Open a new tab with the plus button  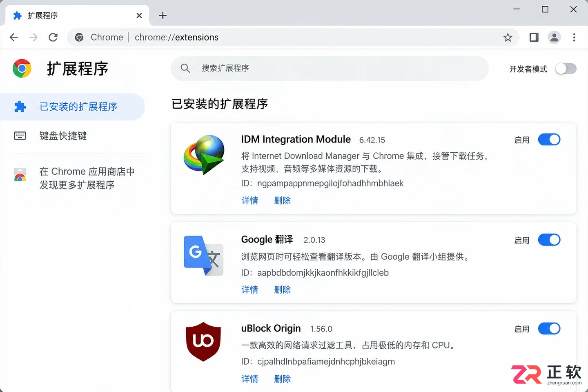point(163,16)
